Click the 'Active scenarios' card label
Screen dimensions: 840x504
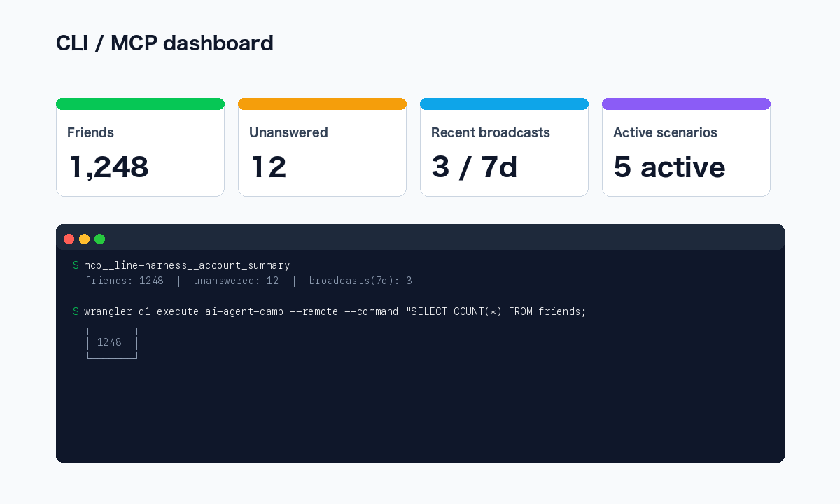pos(665,133)
